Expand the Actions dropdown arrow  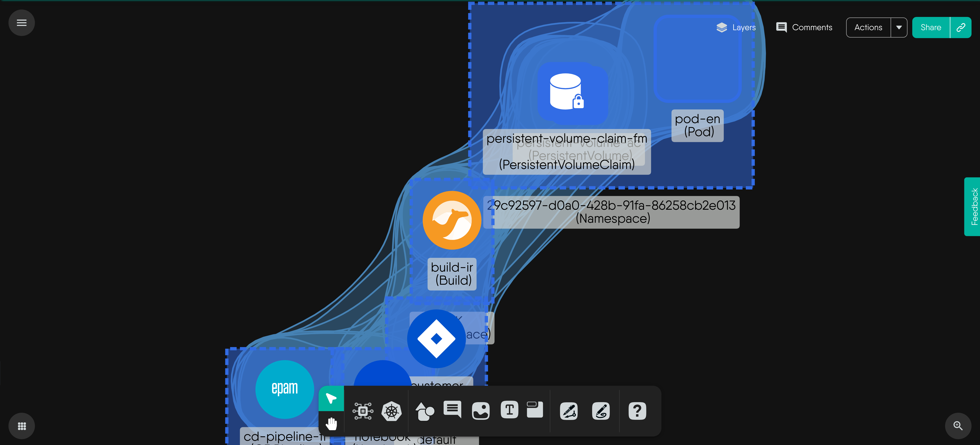[x=899, y=27]
